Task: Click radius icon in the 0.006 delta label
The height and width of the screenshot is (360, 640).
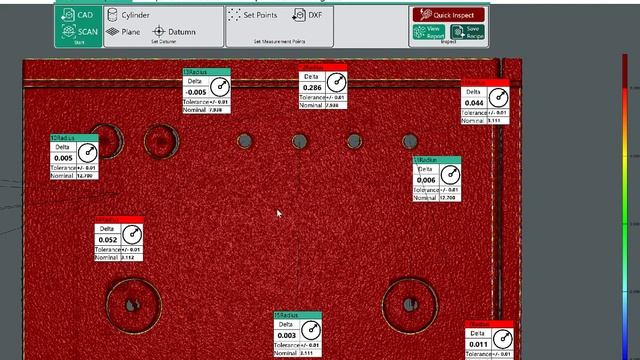Action: (450, 175)
